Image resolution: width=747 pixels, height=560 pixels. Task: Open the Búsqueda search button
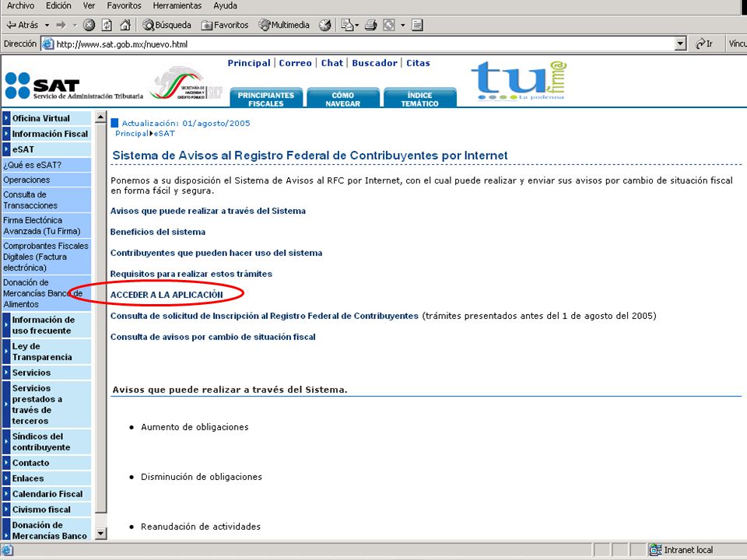click(x=167, y=25)
